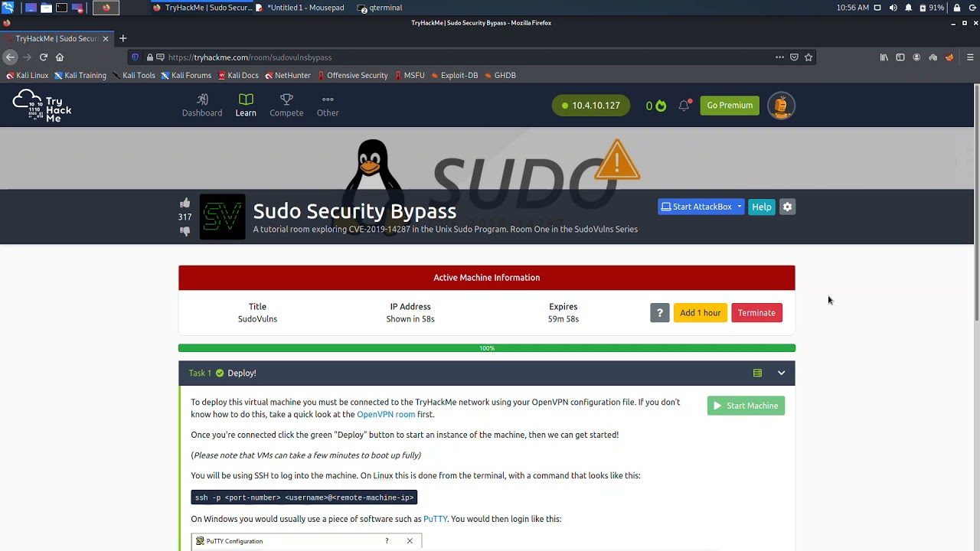Click the FoxyProxy extension icon
This screenshot has width=980, height=551.
[x=949, y=57]
